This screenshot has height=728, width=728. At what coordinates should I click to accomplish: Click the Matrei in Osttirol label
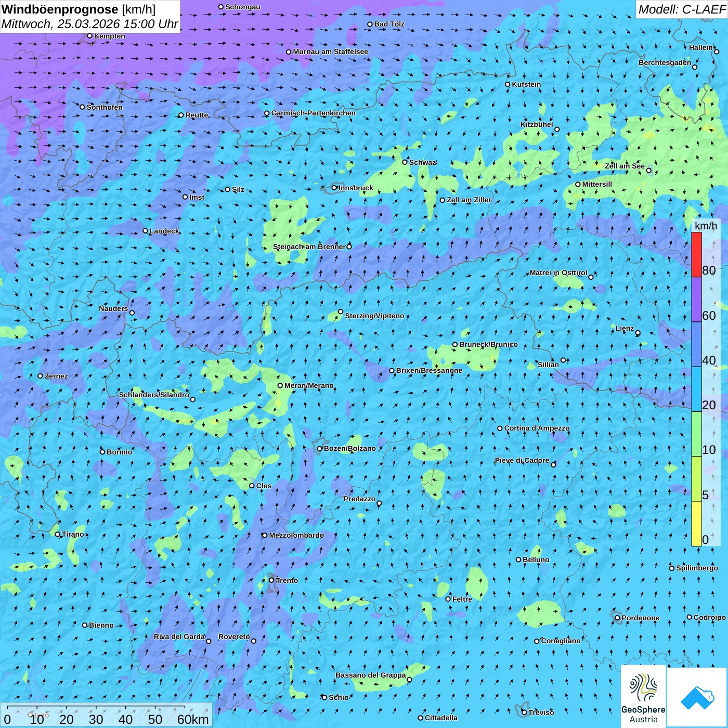(558, 272)
